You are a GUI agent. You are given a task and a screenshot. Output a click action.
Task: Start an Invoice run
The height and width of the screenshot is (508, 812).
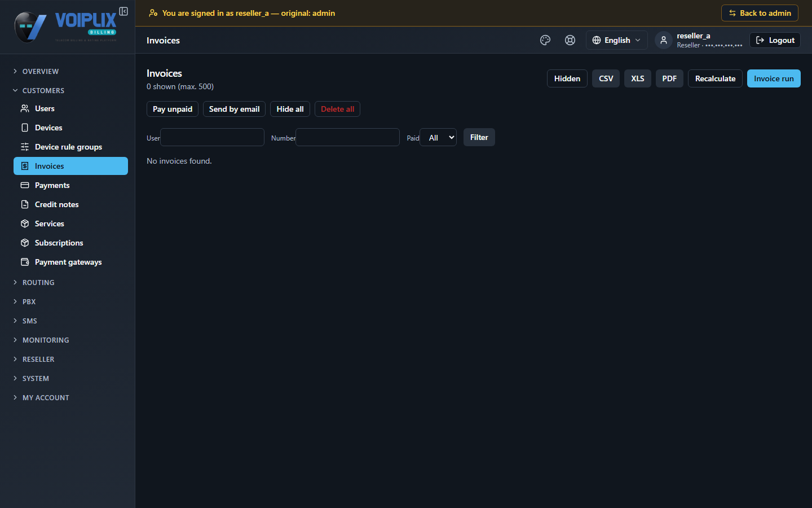tap(774, 78)
